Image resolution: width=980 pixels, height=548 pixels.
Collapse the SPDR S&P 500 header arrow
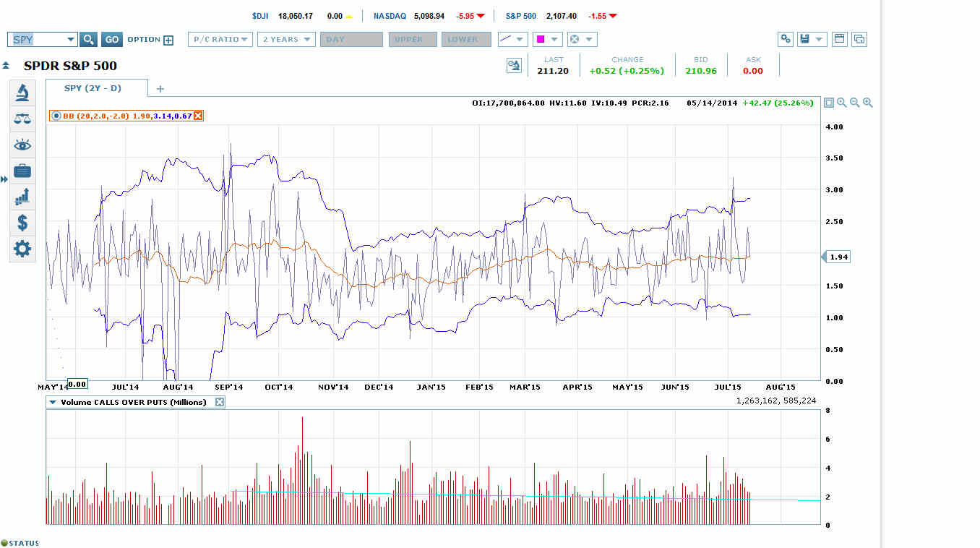coord(6,66)
